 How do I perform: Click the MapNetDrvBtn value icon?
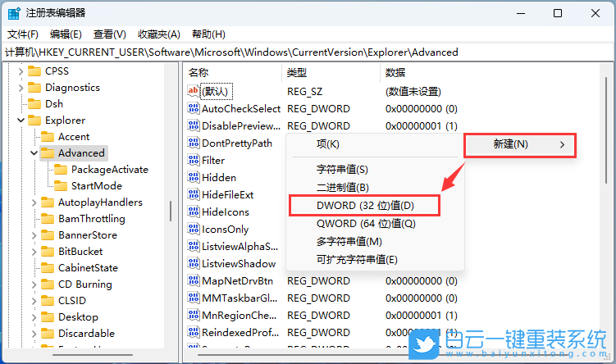194,280
